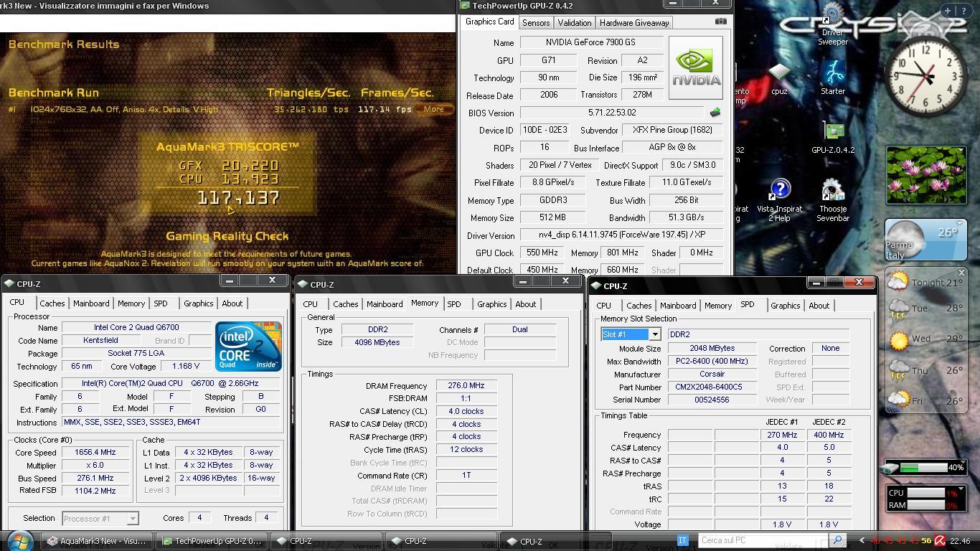
Task: Open the Slot #1 dropdown in CPU-Z SPD
Action: (x=654, y=334)
